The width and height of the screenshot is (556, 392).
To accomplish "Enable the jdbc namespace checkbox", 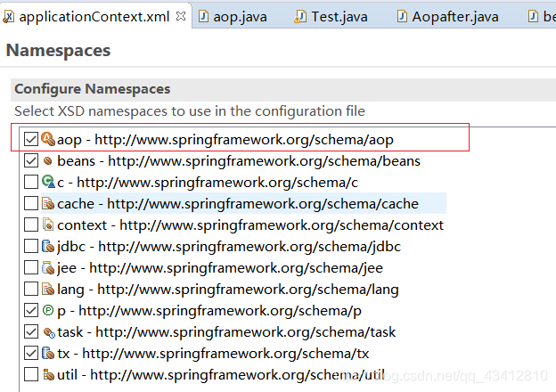I will pos(31,246).
